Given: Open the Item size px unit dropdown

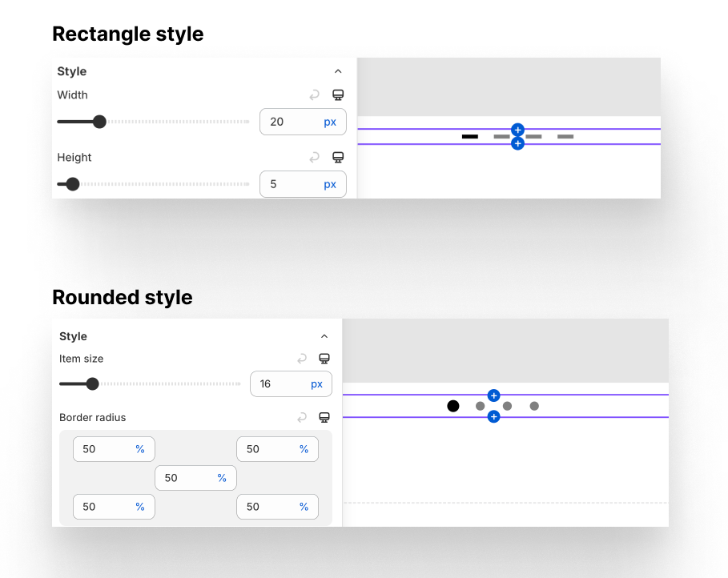Looking at the screenshot, I should (317, 384).
